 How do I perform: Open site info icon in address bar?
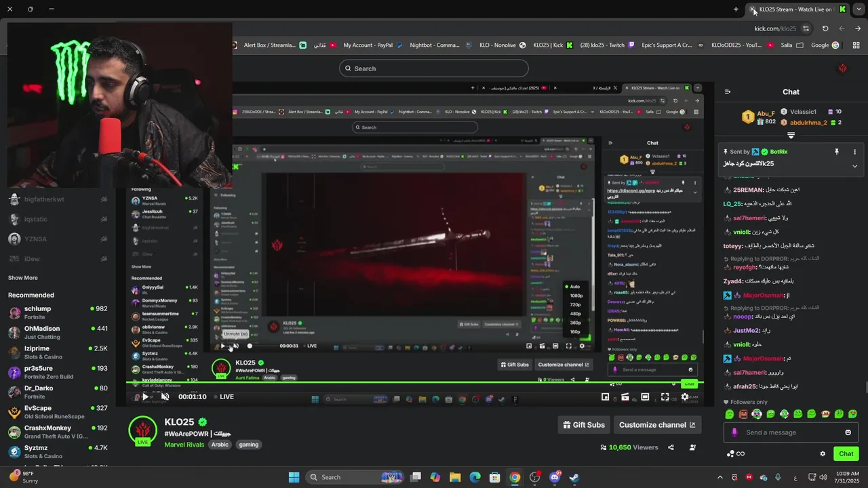tap(806, 28)
